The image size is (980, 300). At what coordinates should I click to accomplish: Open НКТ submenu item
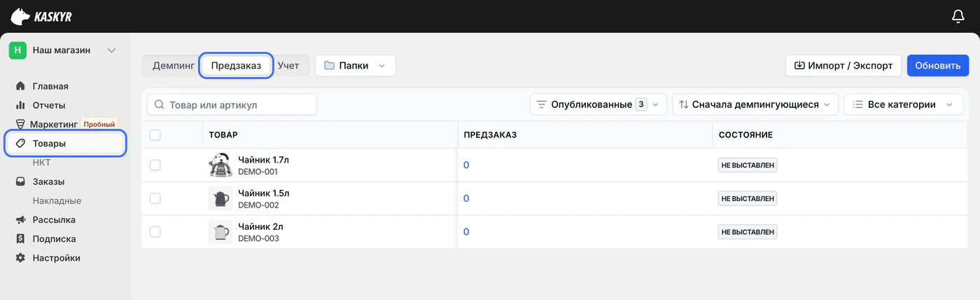click(x=42, y=163)
